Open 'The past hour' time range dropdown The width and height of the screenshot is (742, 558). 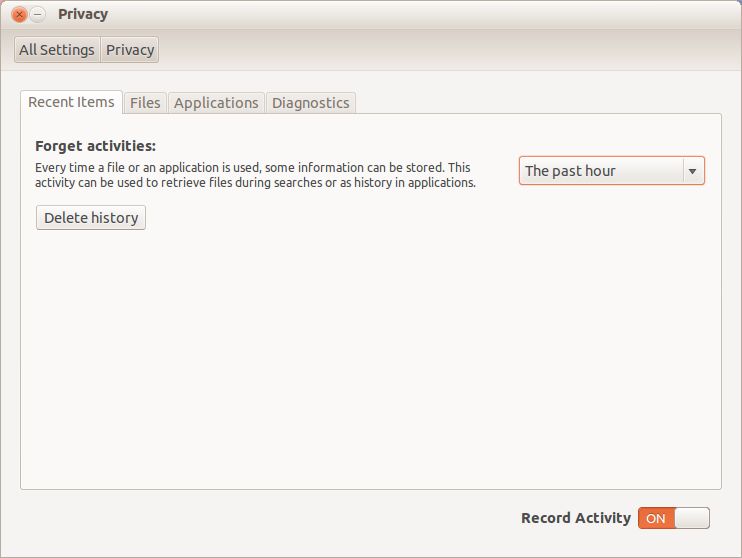611,170
